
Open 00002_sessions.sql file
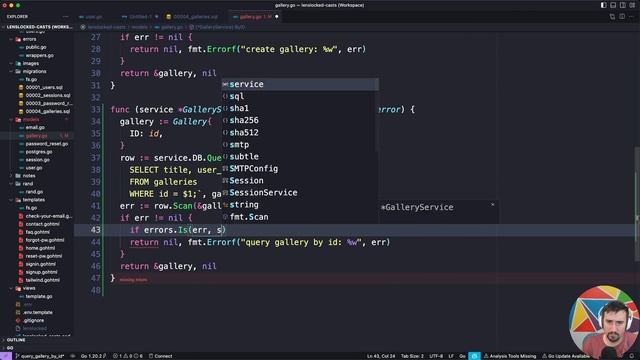click(x=48, y=96)
